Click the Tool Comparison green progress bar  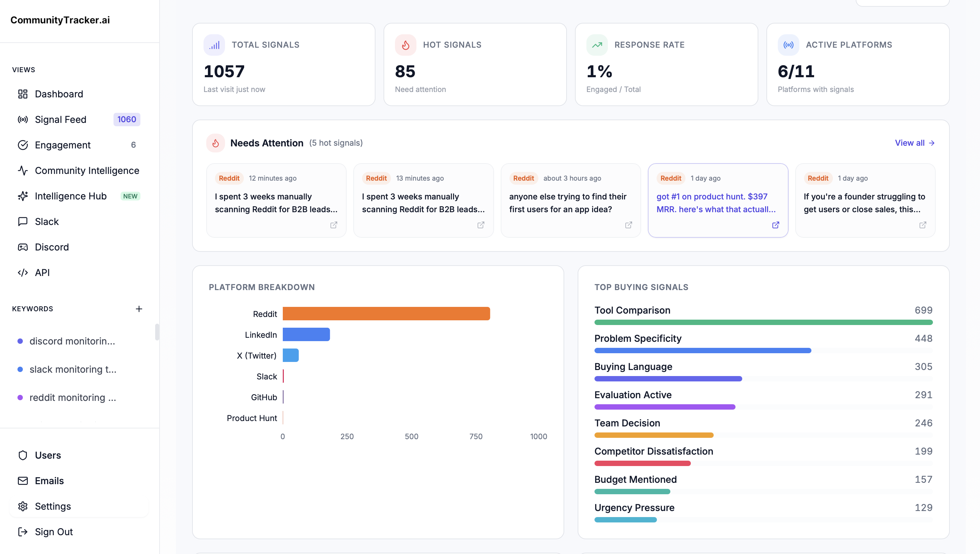[763, 322]
